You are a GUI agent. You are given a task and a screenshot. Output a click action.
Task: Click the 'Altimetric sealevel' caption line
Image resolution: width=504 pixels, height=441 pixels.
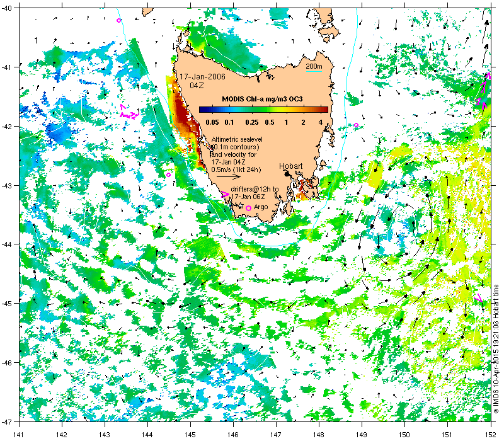coord(237,139)
